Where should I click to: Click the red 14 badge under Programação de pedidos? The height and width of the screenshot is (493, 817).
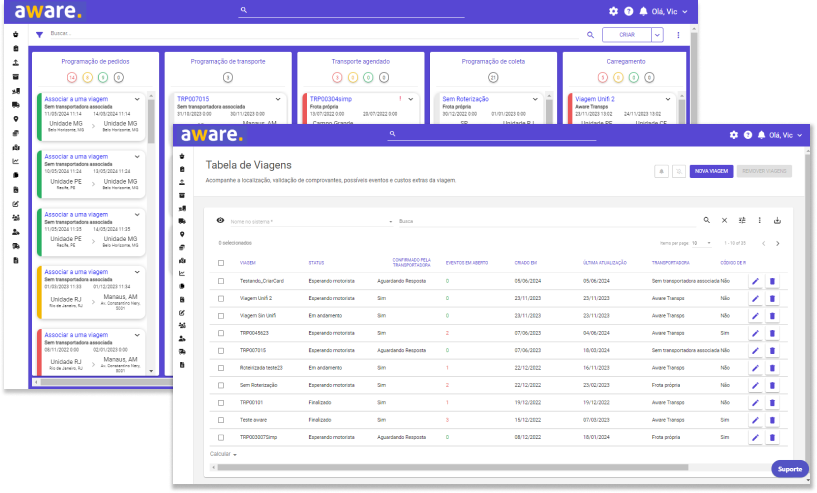coord(72,78)
